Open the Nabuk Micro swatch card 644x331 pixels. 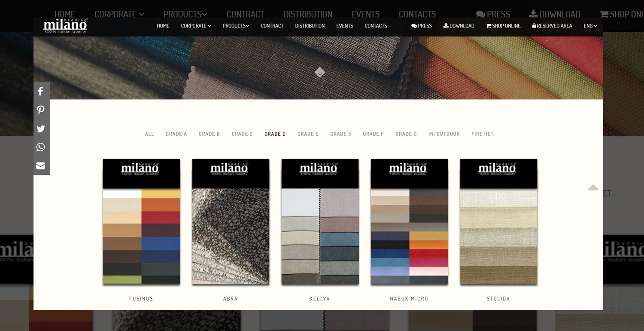[x=409, y=221]
